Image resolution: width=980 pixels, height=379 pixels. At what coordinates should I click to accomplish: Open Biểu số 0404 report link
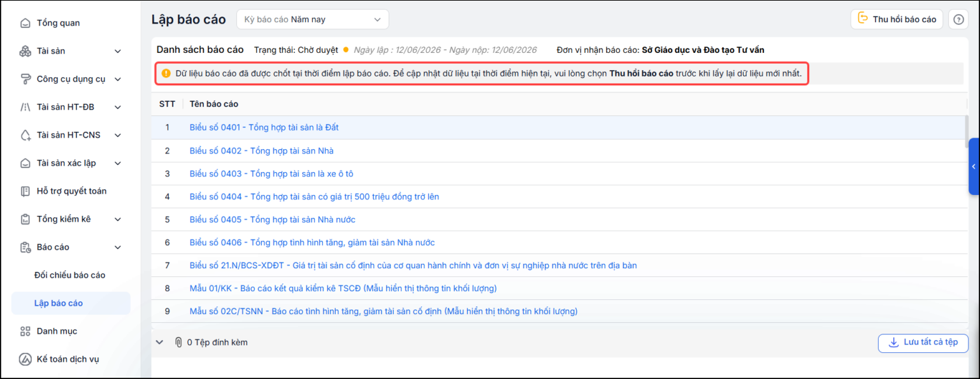[x=314, y=197]
